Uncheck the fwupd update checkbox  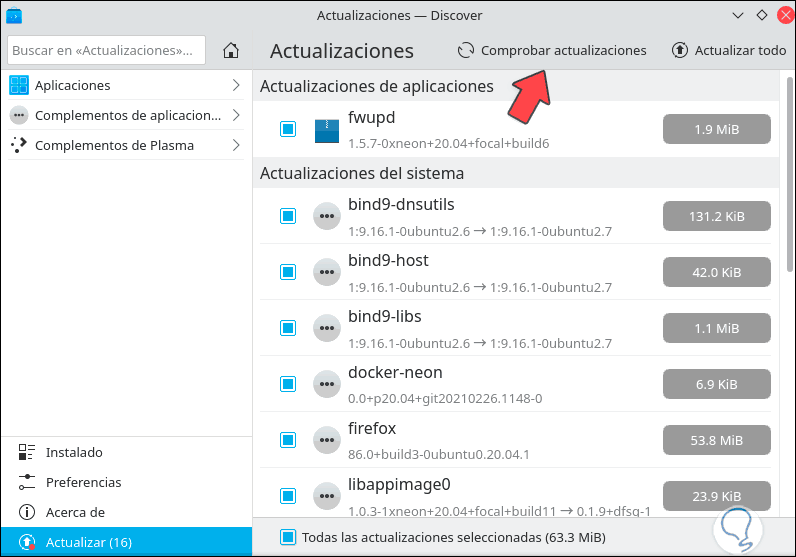click(288, 129)
